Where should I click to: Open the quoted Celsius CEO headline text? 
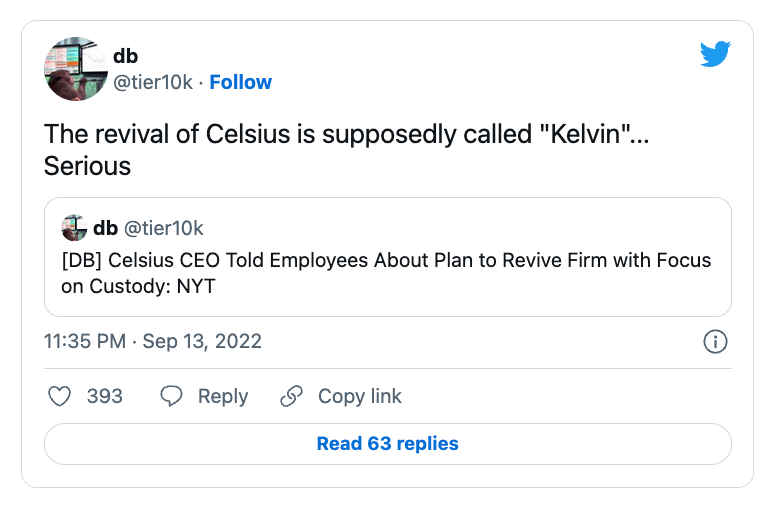(x=386, y=273)
